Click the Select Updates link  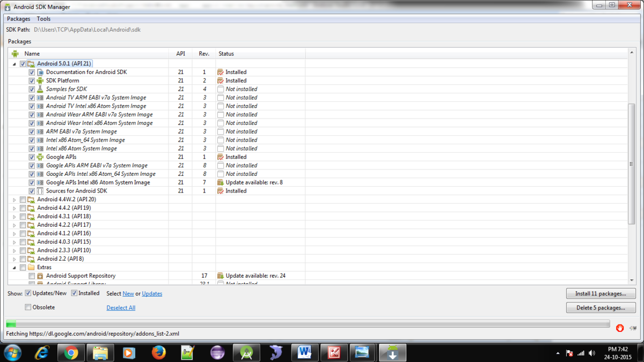[152, 294]
